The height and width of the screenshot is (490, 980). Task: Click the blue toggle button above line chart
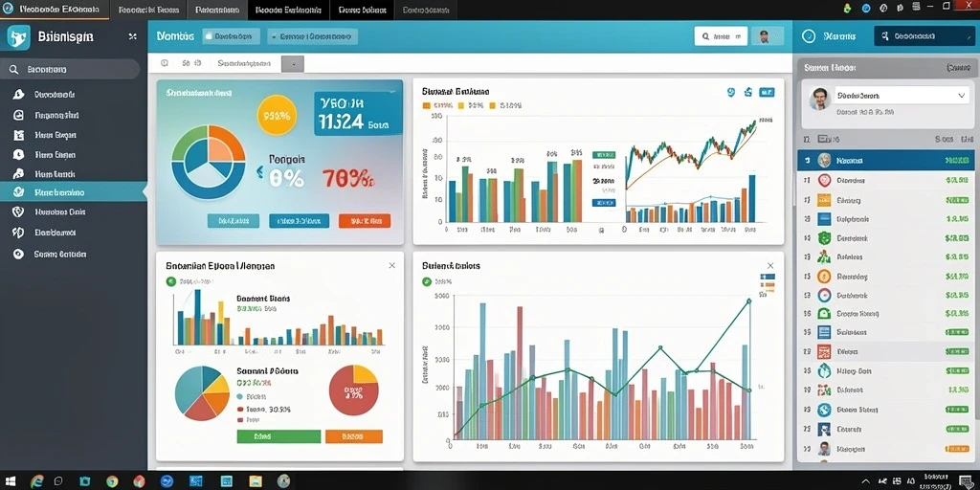[767, 93]
